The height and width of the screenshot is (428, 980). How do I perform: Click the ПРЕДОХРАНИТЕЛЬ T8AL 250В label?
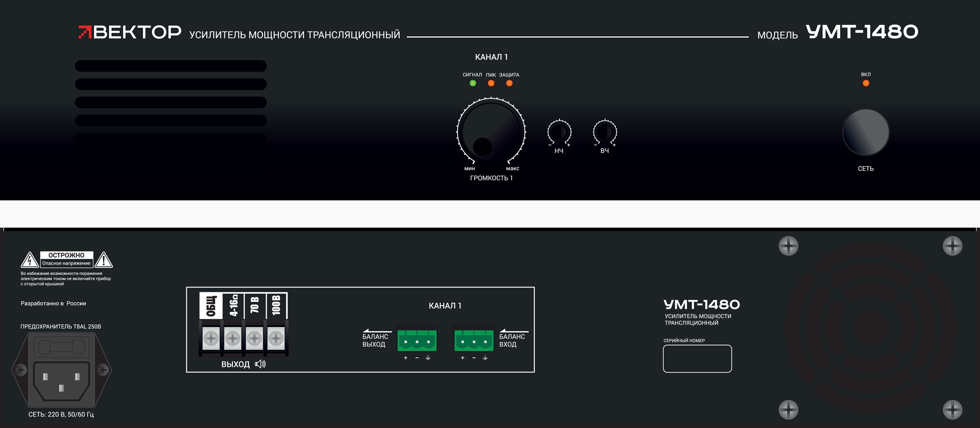point(61,327)
